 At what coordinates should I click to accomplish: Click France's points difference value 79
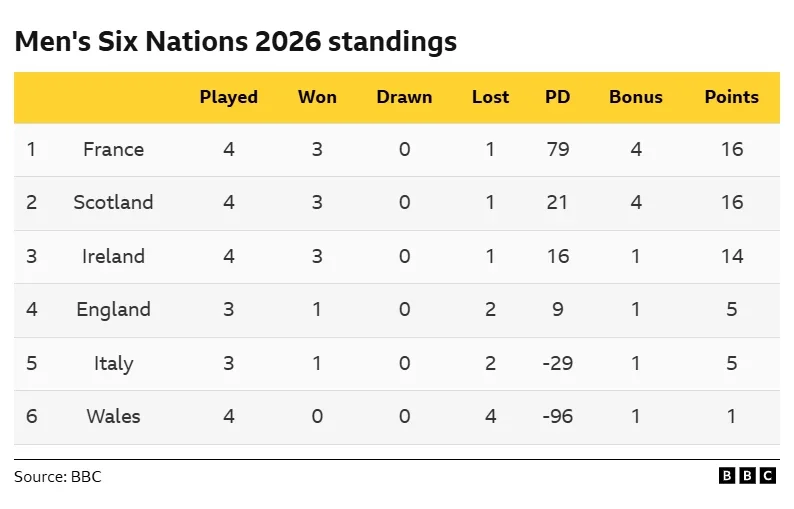pyautogui.click(x=557, y=149)
